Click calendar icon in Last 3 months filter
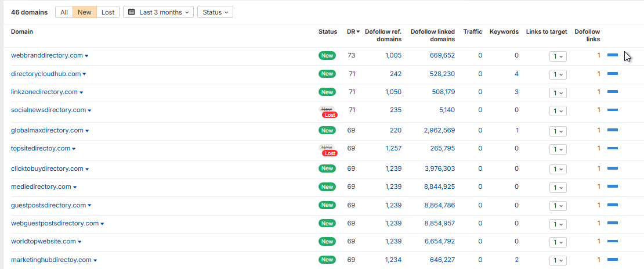 pyautogui.click(x=132, y=12)
